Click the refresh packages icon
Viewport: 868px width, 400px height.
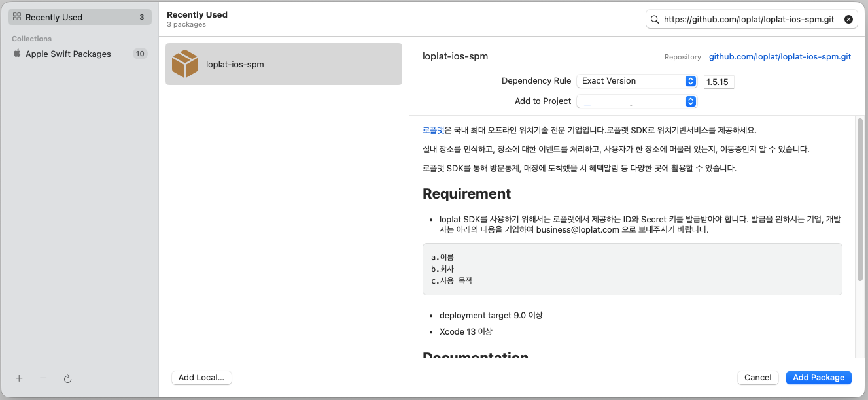(x=68, y=378)
